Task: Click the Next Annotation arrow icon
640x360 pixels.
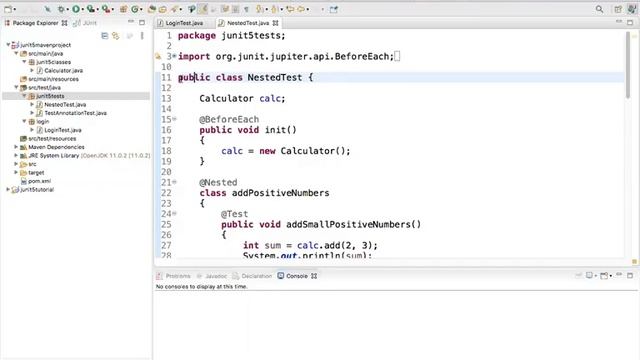Action: [x=260, y=9]
